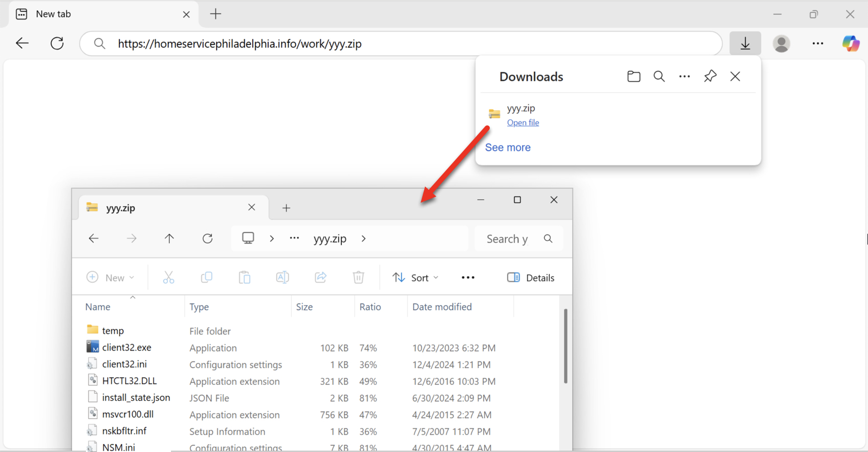Click the File Explorer search box
Image resolution: width=868 pixels, height=452 pixels.
[x=518, y=239]
